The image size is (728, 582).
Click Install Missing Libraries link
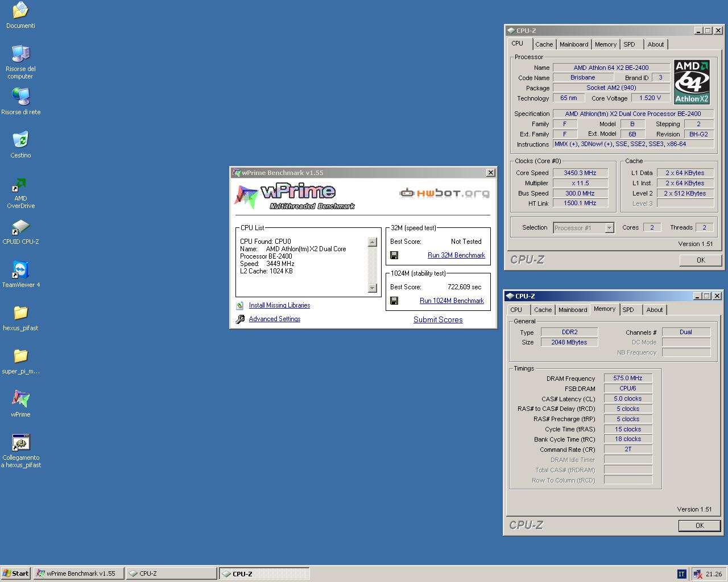(279, 305)
